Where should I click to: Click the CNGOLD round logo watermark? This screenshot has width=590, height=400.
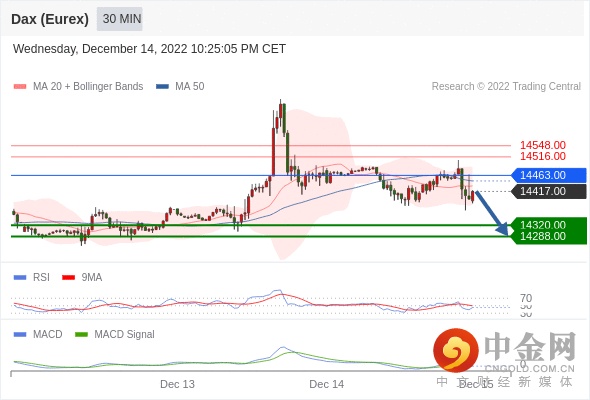click(x=456, y=350)
